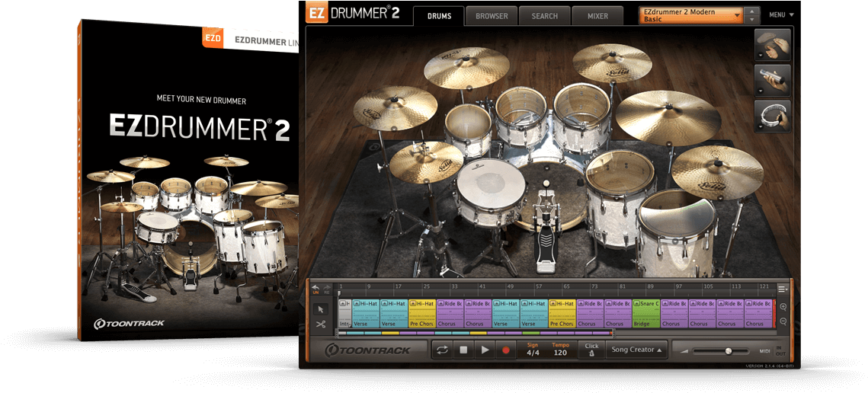Viewport: 868px width, 393px height.
Task: Select the last Chorus block at bar 121
Action: click(x=757, y=313)
